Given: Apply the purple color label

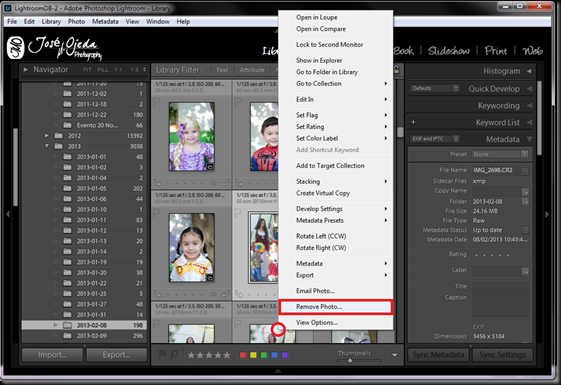Looking at the screenshot, I should coord(285,355).
